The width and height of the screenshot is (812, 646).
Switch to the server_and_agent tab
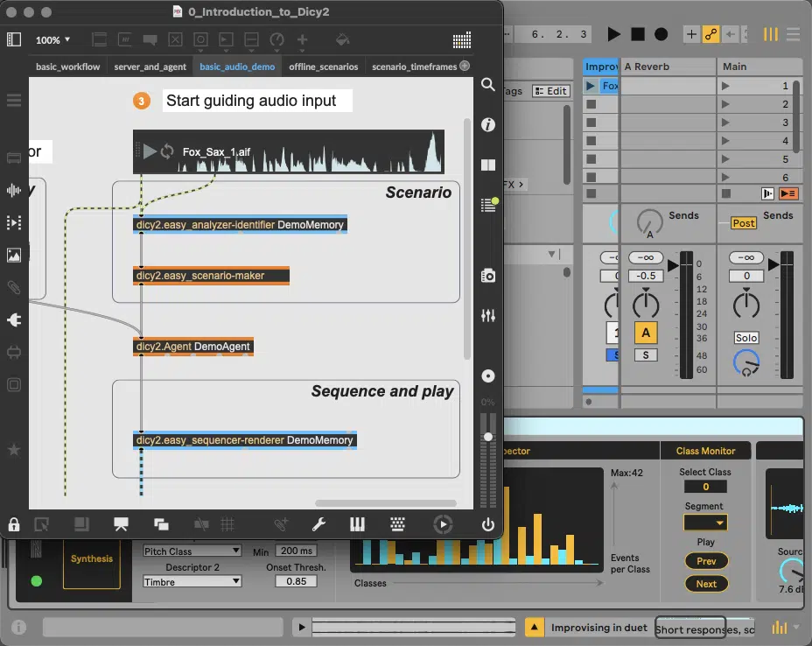(150, 67)
